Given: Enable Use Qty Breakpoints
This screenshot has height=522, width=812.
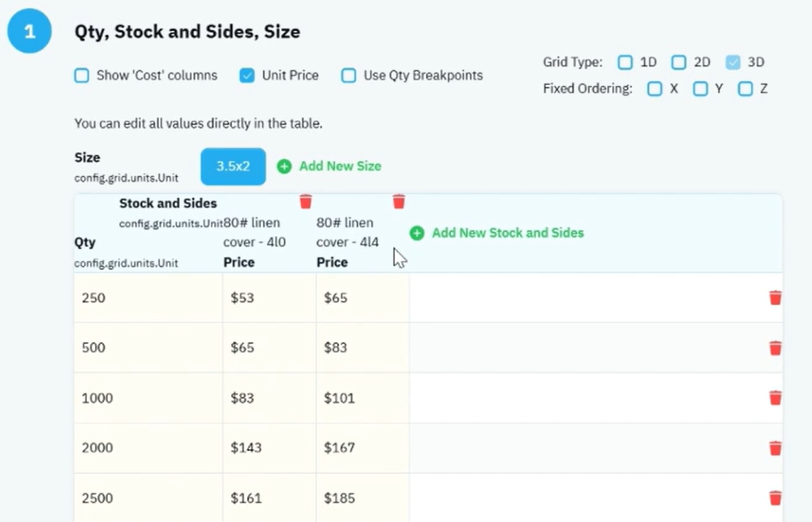Looking at the screenshot, I should [349, 75].
